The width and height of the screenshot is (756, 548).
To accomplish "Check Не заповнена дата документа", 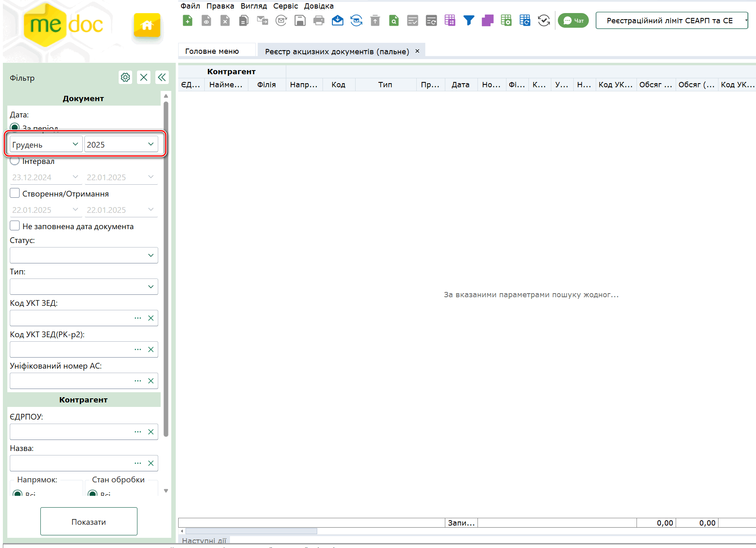I will tap(15, 226).
